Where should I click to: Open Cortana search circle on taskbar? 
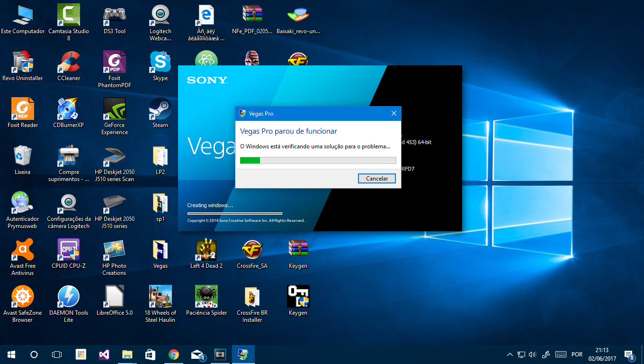tap(34, 355)
